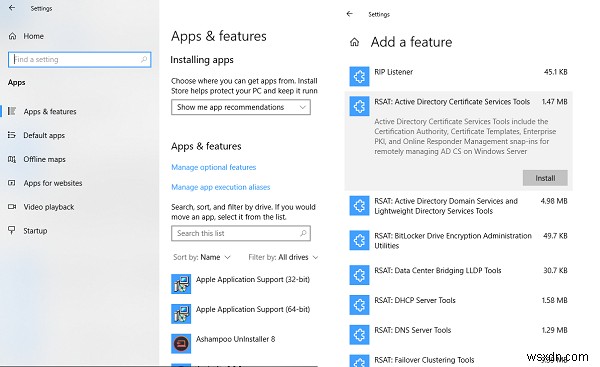This screenshot has width=600, height=367.
Task: Click the Find a setting search field
Action: 80,59
